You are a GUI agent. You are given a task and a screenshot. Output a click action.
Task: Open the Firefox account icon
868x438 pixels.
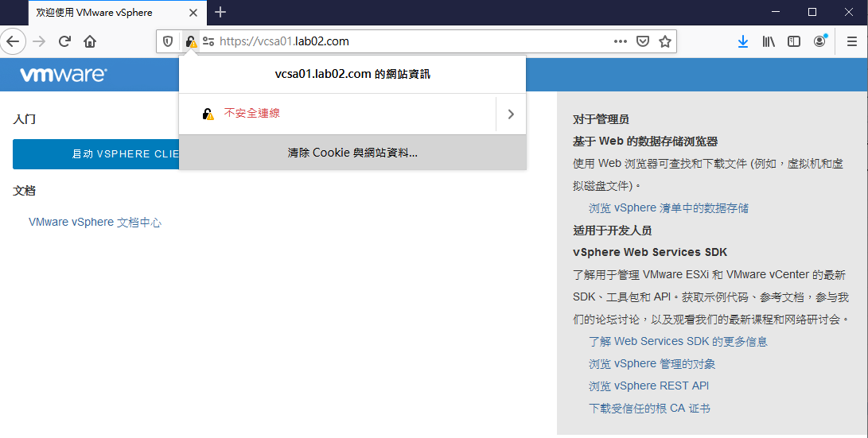click(x=819, y=41)
